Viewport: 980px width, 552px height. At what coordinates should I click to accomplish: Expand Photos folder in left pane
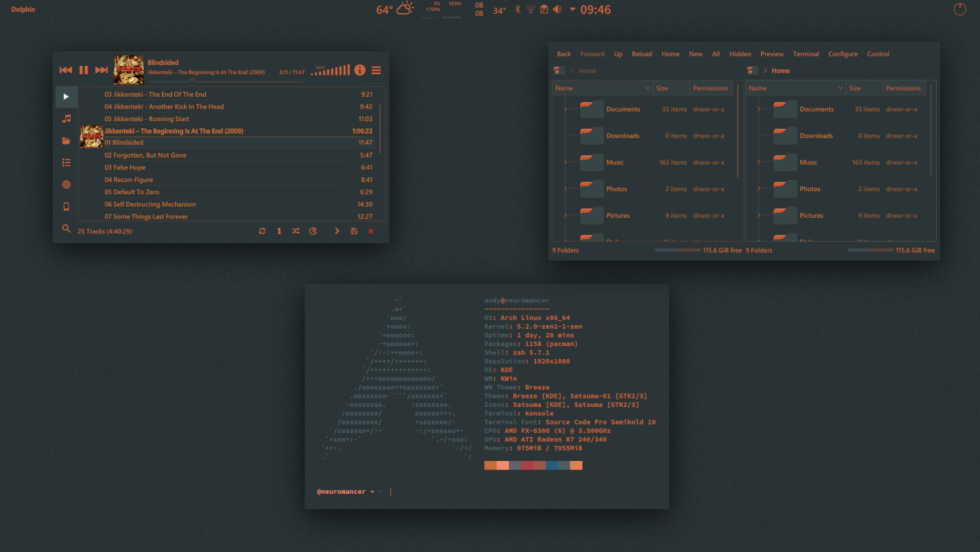click(565, 188)
